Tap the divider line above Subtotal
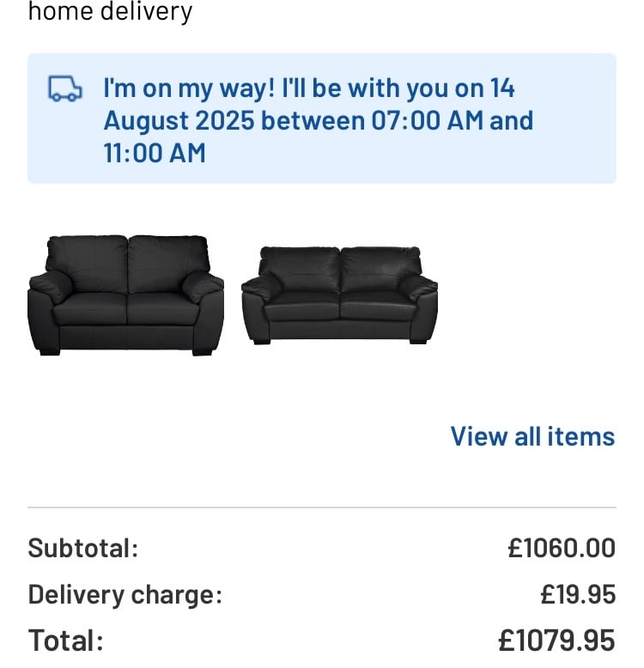 click(x=322, y=507)
